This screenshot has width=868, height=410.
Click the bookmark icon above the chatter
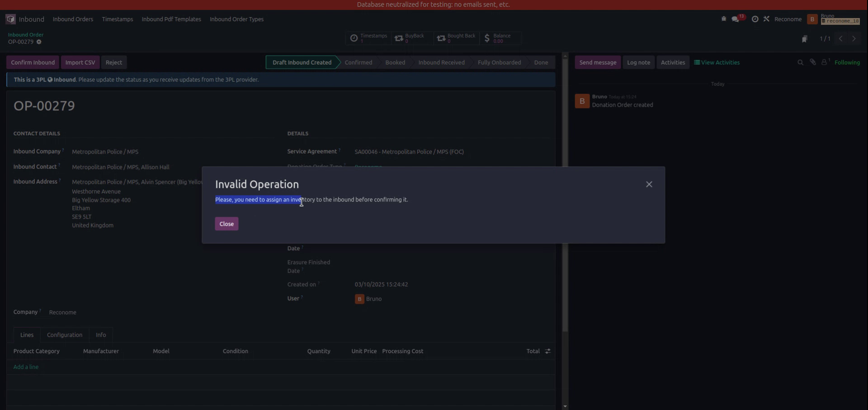click(x=805, y=38)
